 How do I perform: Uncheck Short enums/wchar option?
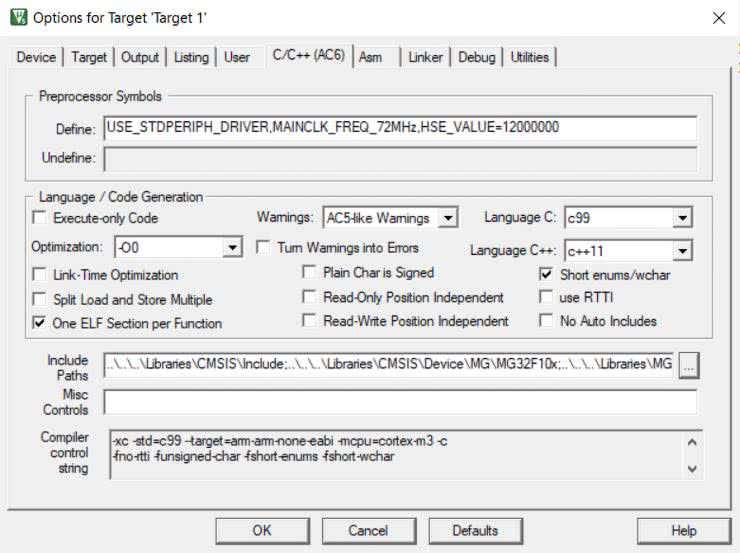coord(546,274)
